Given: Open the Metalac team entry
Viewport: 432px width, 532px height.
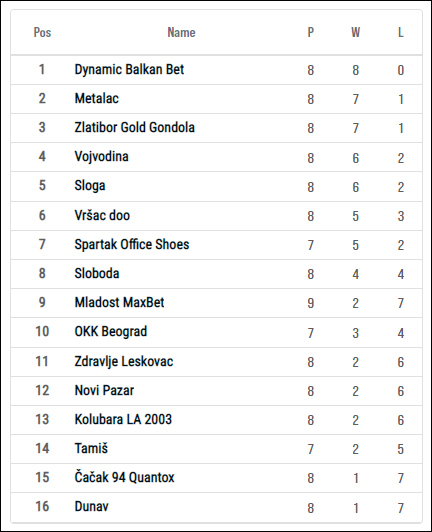Looking at the screenshot, I should coord(97,99).
